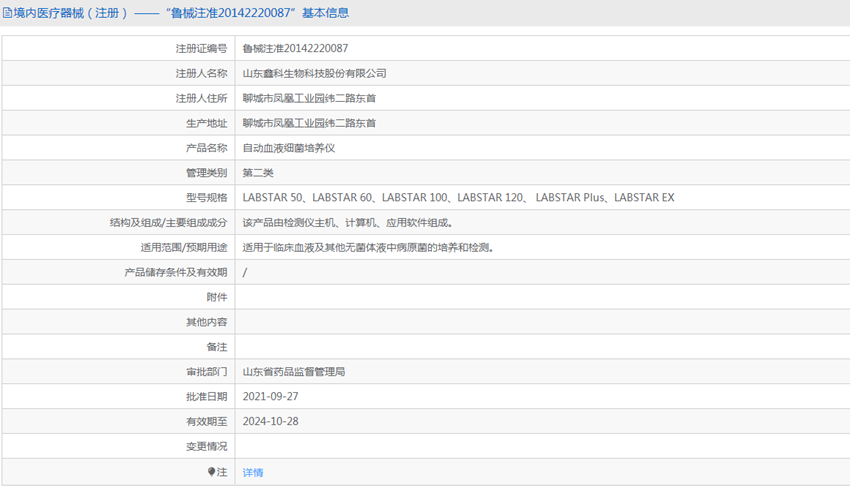The height and width of the screenshot is (490, 850).
Task: Click the intended use description text
Action: [368, 248]
